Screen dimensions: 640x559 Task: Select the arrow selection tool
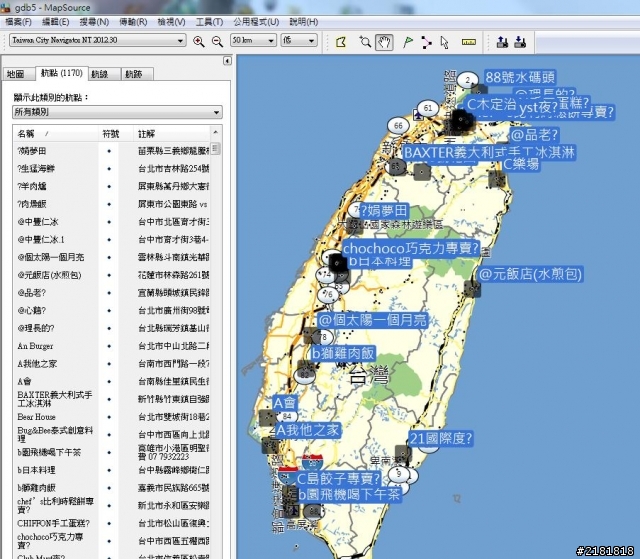click(444, 42)
